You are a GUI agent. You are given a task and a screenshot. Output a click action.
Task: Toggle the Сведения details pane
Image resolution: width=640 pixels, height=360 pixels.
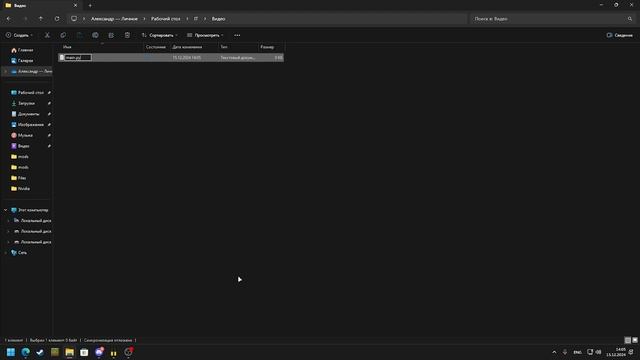(620, 36)
